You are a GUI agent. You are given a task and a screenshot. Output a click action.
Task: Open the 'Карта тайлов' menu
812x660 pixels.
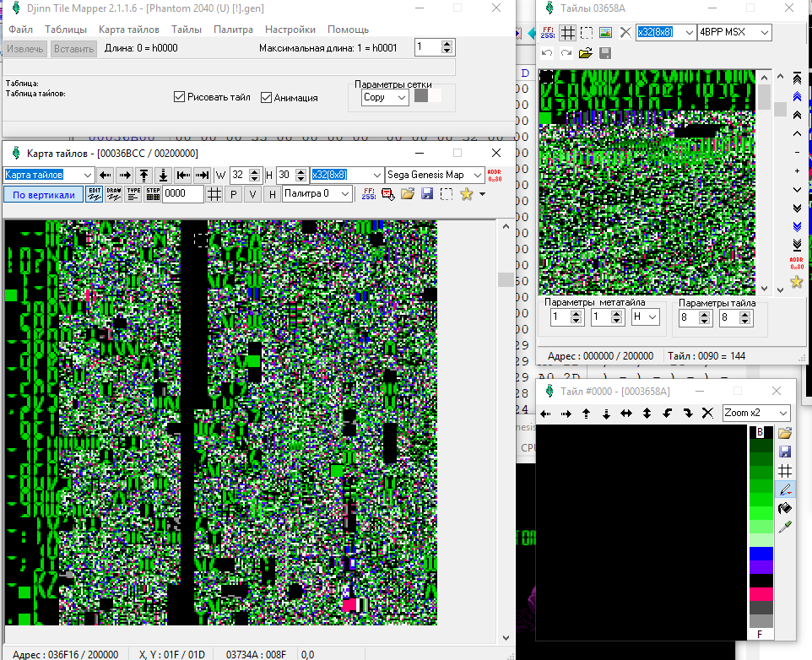coord(129,30)
